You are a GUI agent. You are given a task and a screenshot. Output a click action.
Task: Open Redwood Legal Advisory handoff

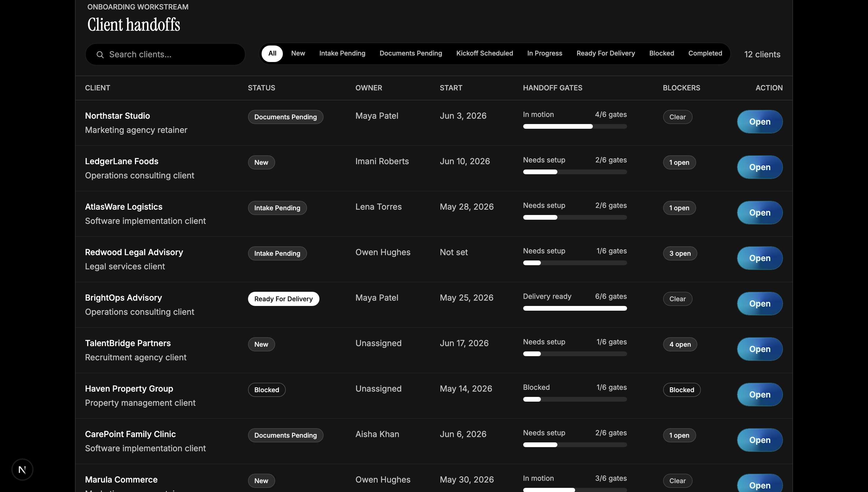click(x=760, y=258)
